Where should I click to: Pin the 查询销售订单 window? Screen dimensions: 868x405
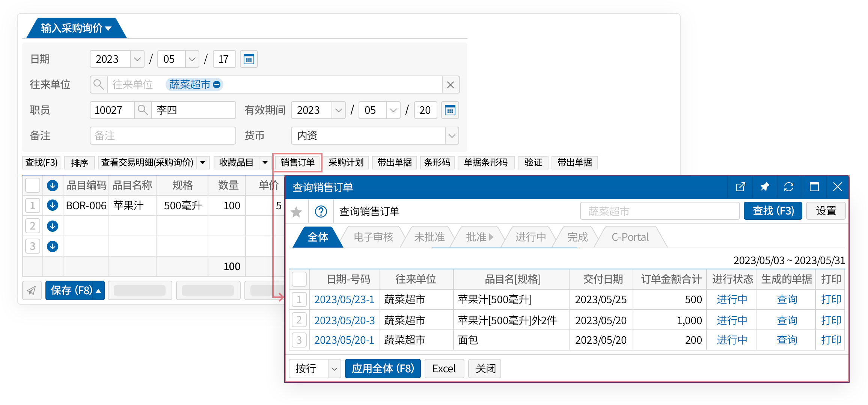[x=764, y=187]
